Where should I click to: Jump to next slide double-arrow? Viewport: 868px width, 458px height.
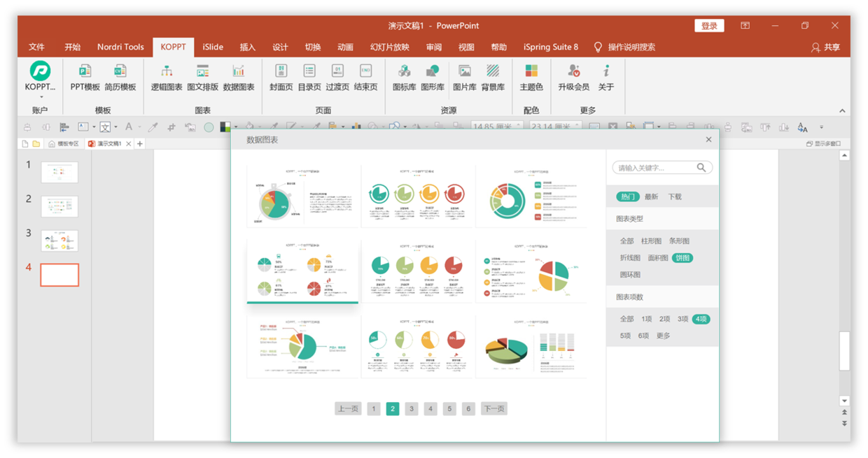tap(844, 424)
